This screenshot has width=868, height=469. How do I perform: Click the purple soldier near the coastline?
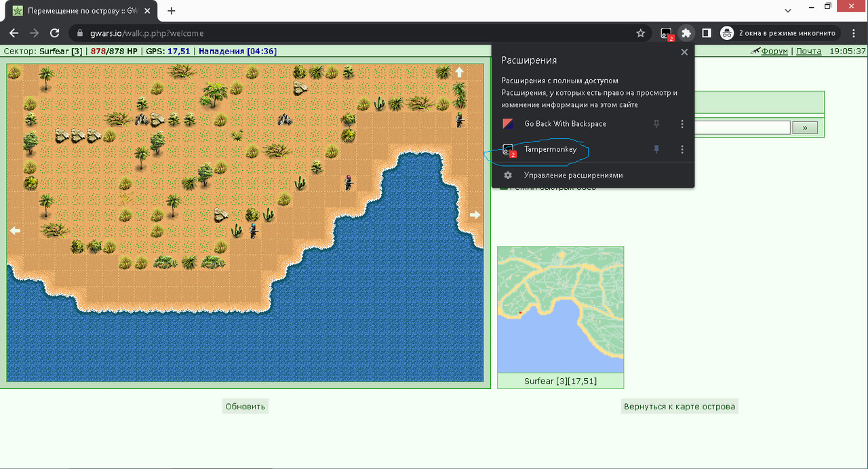pos(348,182)
